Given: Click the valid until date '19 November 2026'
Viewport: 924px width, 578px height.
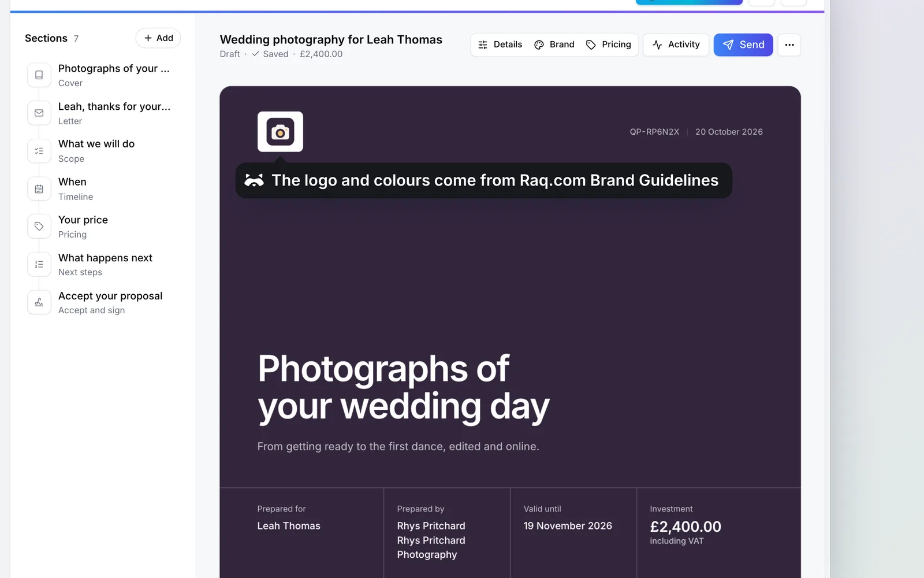Looking at the screenshot, I should point(568,526).
